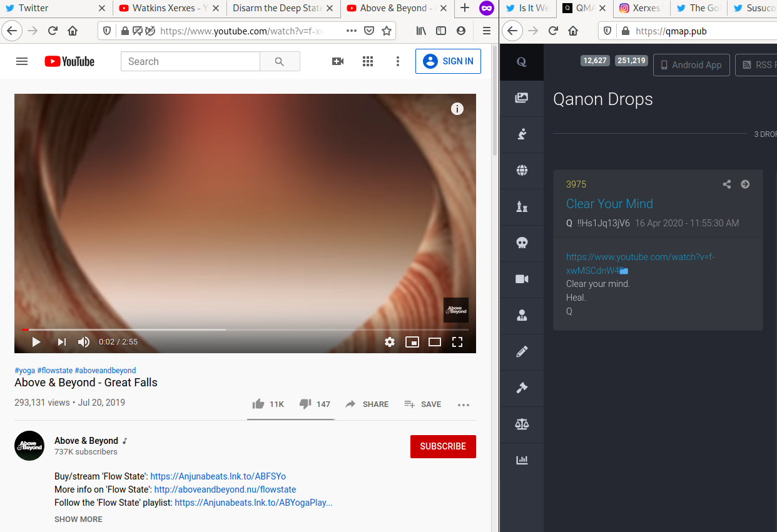
Task: Switch to the Twitter tab
Action: [56, 8]
